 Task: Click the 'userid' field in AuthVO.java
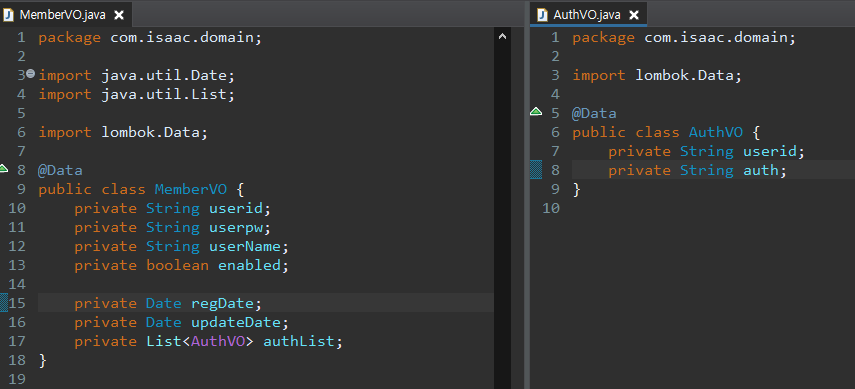point(769,151)
